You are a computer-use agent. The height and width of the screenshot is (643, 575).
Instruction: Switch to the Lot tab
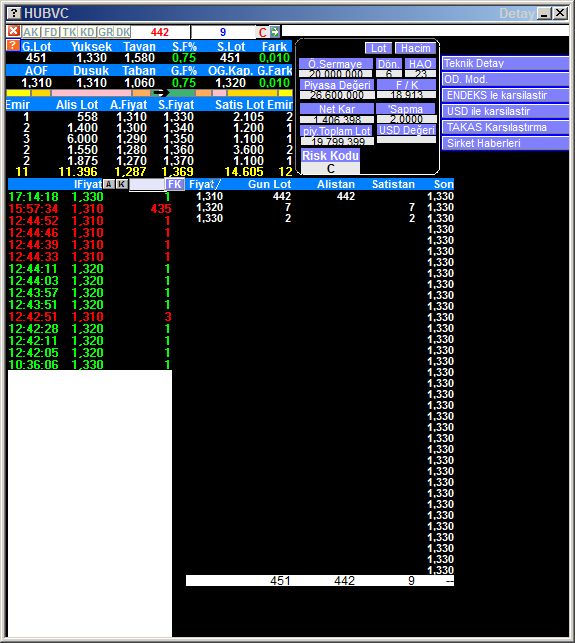(378, 48)
